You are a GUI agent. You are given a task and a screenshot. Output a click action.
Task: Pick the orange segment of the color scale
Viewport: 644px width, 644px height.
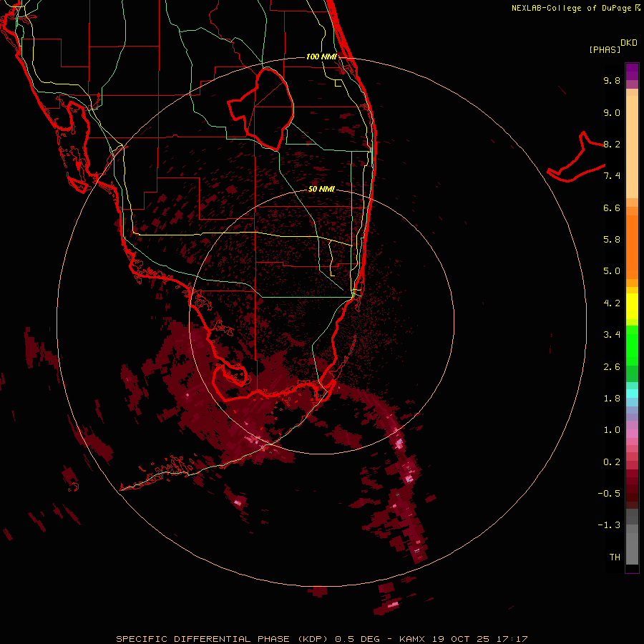pos(632,246)
